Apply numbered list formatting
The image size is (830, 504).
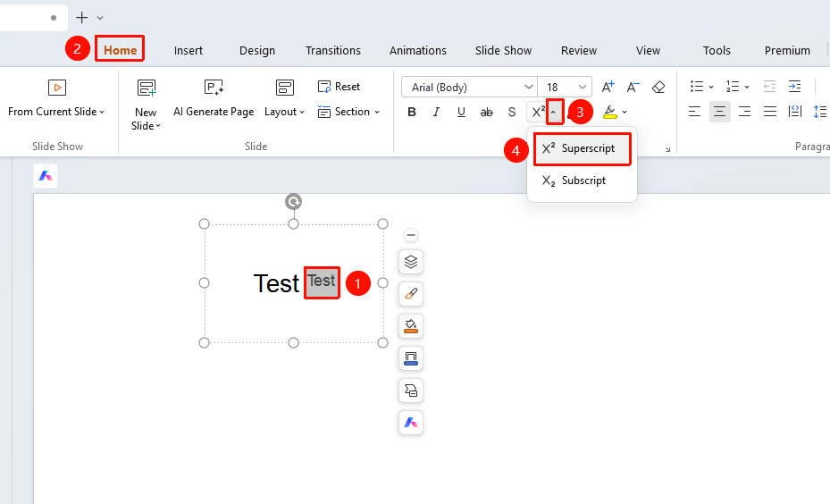click(x=733, y=87)
